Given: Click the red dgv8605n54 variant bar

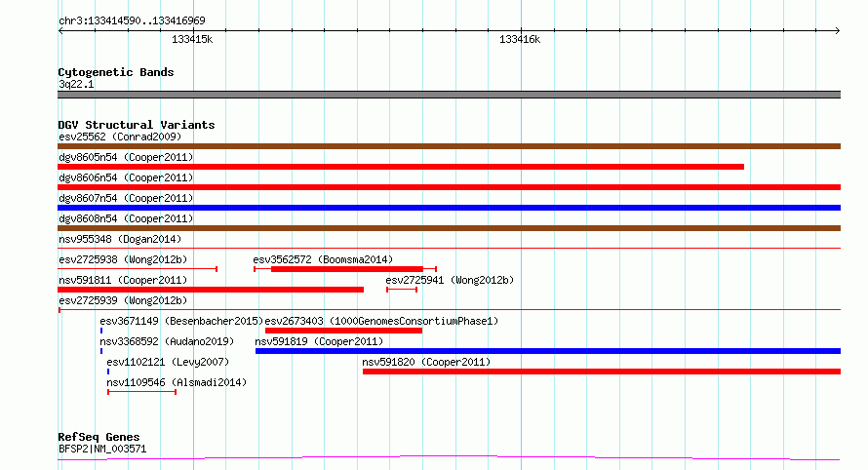Looking at the screenshot, I should 401,167.
